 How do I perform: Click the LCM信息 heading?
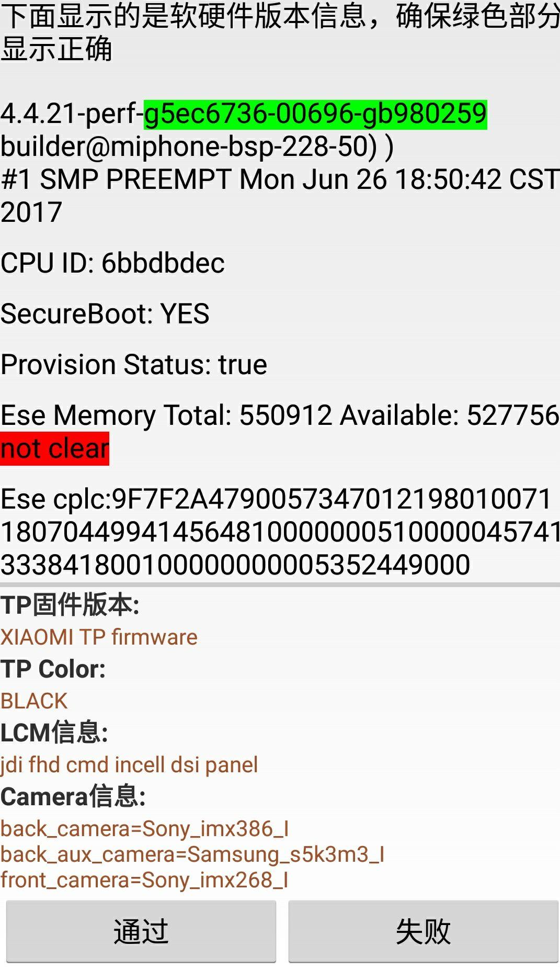[54, 733]
